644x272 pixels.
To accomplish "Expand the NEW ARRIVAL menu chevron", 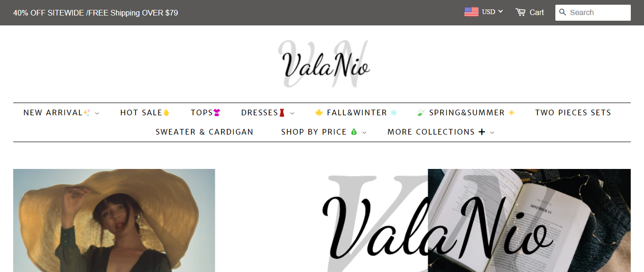I will click(x=97, y=113).
